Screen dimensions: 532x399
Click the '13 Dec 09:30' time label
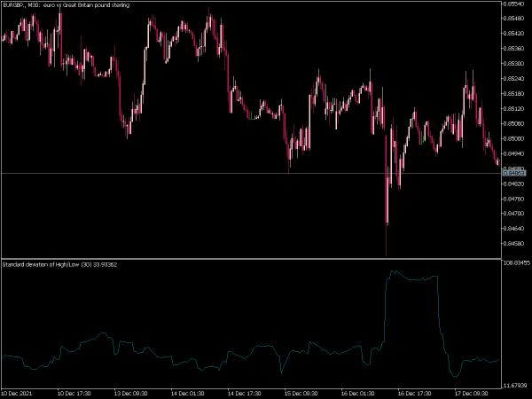point(130,394)
